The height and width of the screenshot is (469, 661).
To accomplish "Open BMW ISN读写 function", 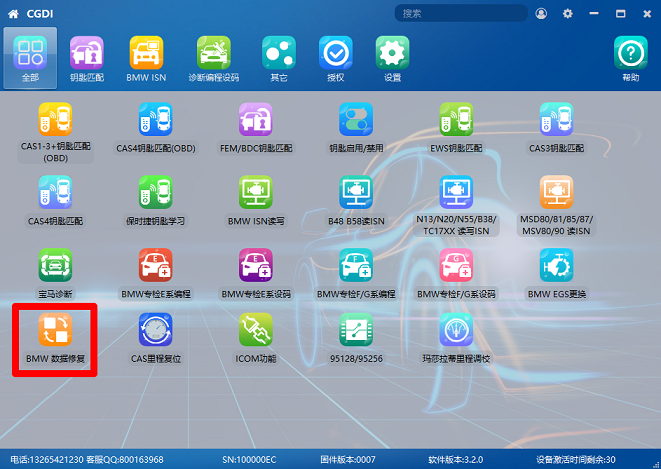I will pos(256,201).
